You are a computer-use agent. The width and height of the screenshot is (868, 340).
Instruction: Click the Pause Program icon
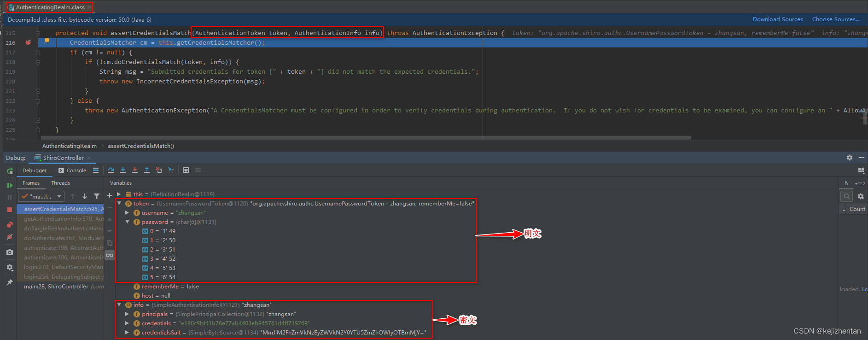[x=10, y=197]
